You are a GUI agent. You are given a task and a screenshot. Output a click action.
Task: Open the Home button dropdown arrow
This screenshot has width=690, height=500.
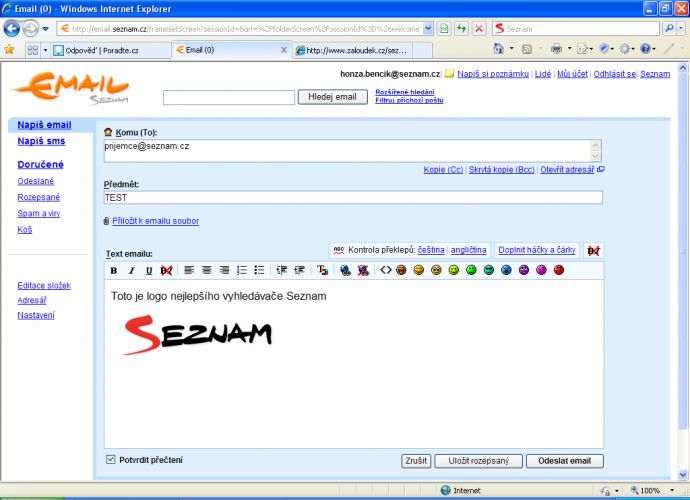511,48
